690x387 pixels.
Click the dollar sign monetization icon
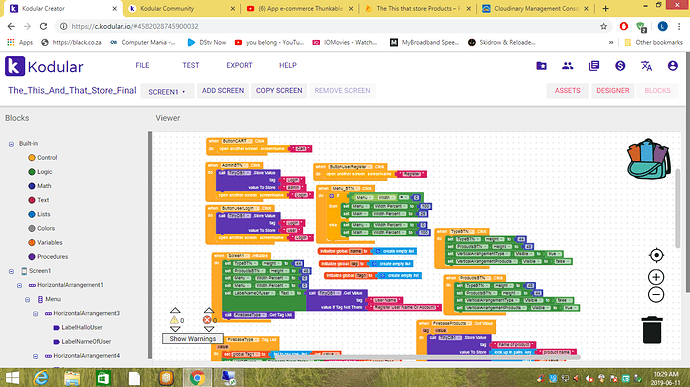point(620,66)
